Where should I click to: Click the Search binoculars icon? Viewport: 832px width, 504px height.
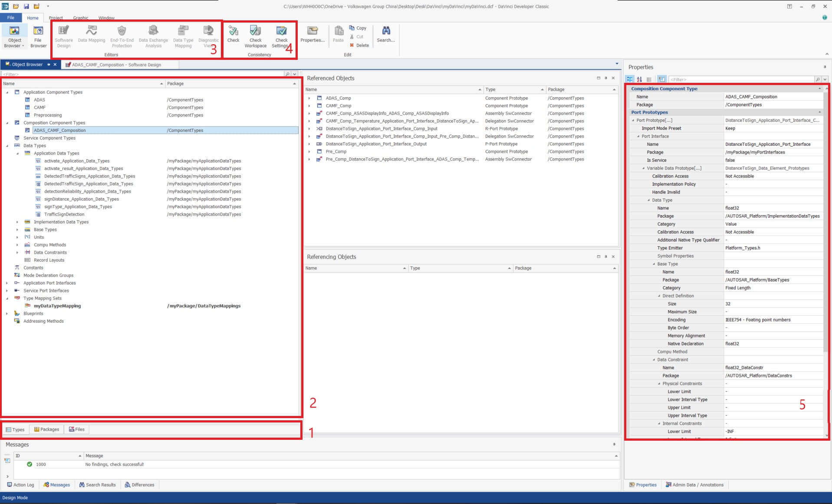click(x=385, y=30)
